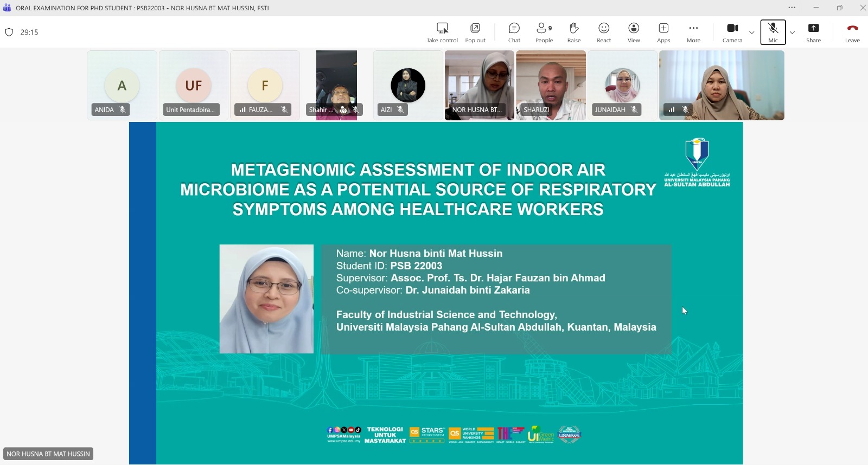
Task: Click the Share screen icon
Action: 813,33
